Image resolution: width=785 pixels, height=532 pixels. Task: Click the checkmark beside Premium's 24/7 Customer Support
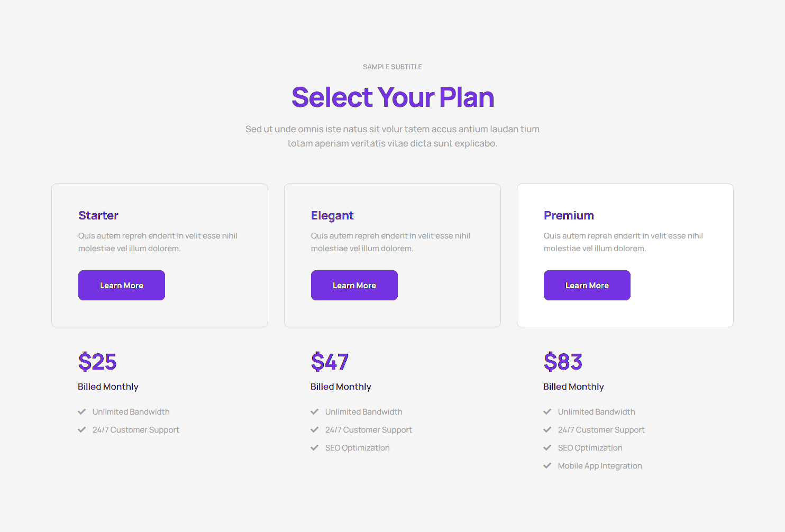tap(547, 430)
